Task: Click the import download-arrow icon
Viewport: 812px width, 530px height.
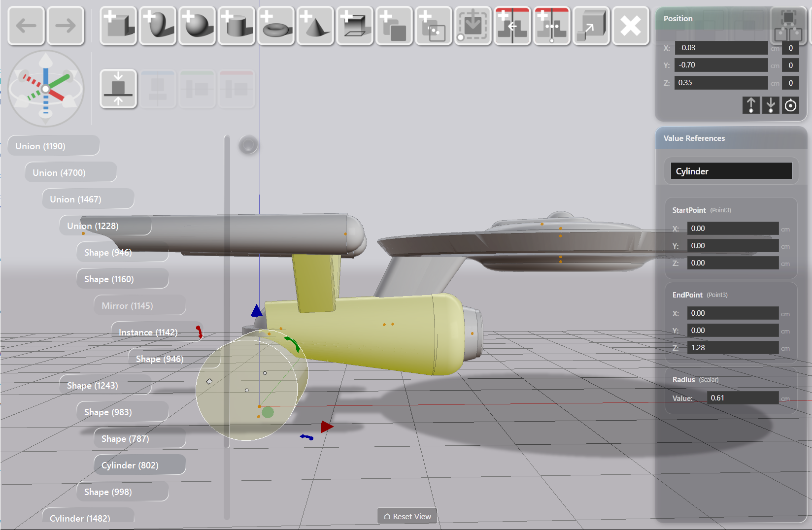Action: (473, 26)
